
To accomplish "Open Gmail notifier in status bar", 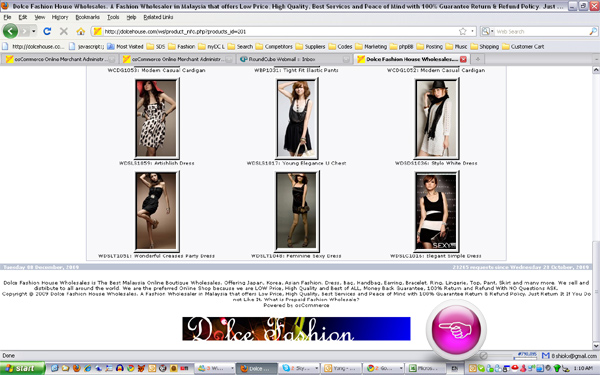I will [x=568, y=356].
